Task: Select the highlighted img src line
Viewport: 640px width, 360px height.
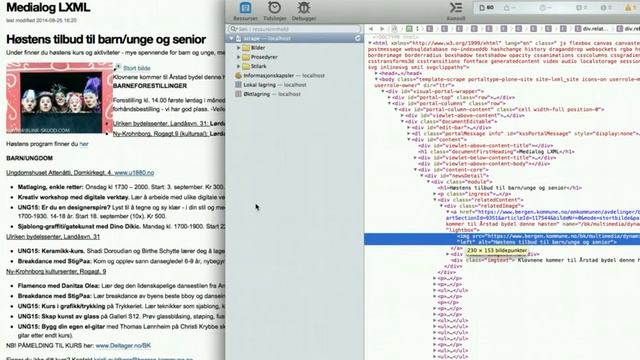Action: (x=502, y=239)
